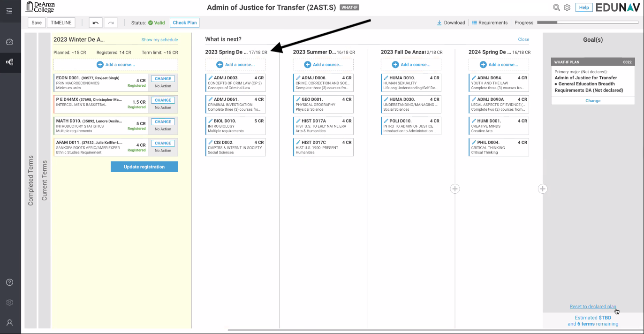
Task: Open the Requirements list
Action: (489, 23)
